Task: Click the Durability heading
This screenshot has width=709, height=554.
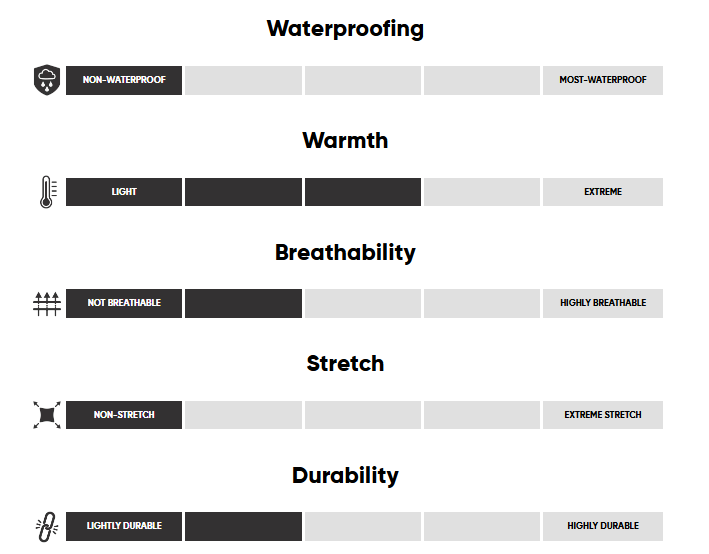Action: coord(345,475)
